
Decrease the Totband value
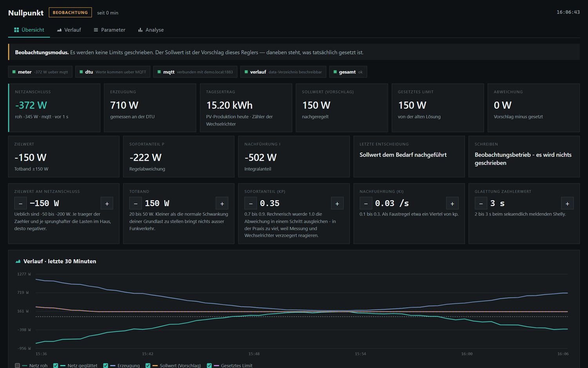(136, 203)
